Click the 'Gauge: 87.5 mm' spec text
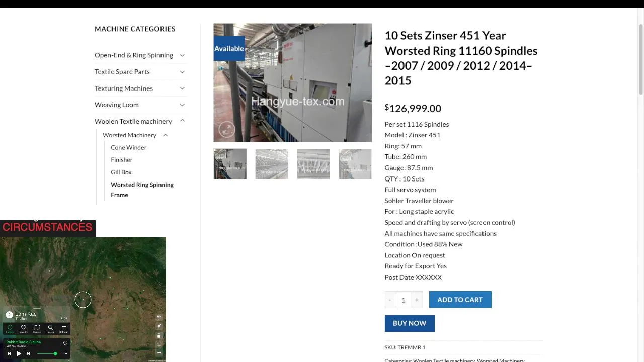Viewport: 644px width, 362px height. tap(409, 168)
